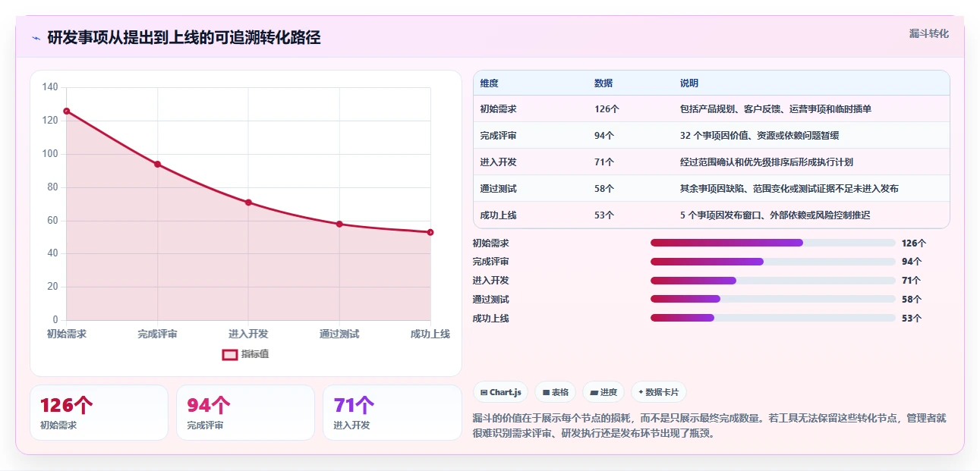Click the 初始需求 progress bar
This screenshot has height=471, width=980.
(x=773, y=243)
